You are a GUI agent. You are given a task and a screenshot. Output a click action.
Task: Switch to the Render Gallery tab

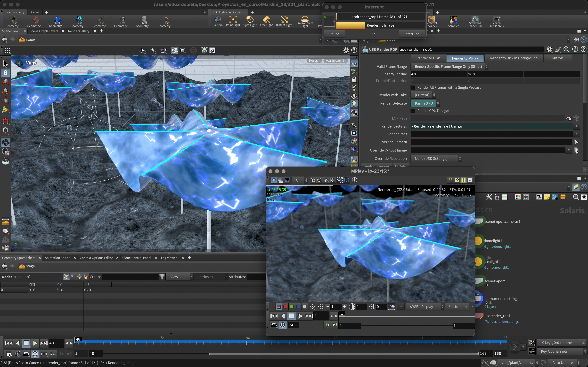pyautogui.click(x=79, y=31)
